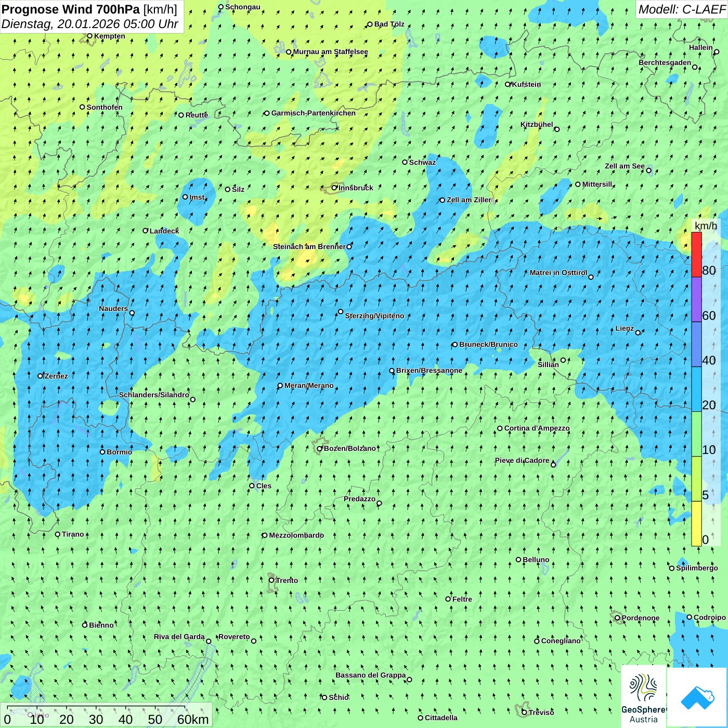The image size is (728, 728).
Task: Click the Rovereto label
Action: (x=234, y=636)
